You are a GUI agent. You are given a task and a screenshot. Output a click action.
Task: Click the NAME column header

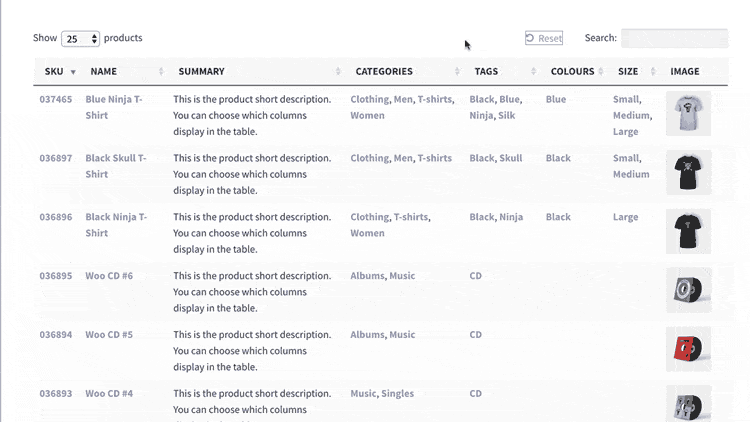(x=124, y=71)
